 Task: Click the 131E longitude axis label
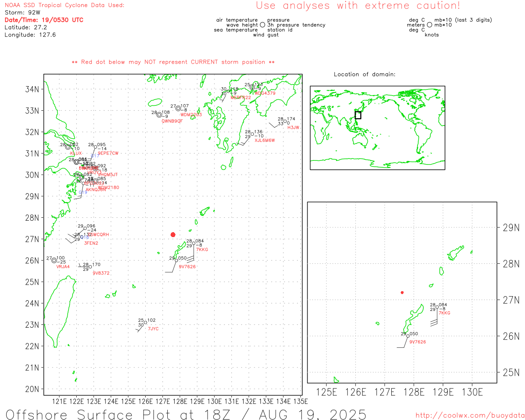coord(231,401)
